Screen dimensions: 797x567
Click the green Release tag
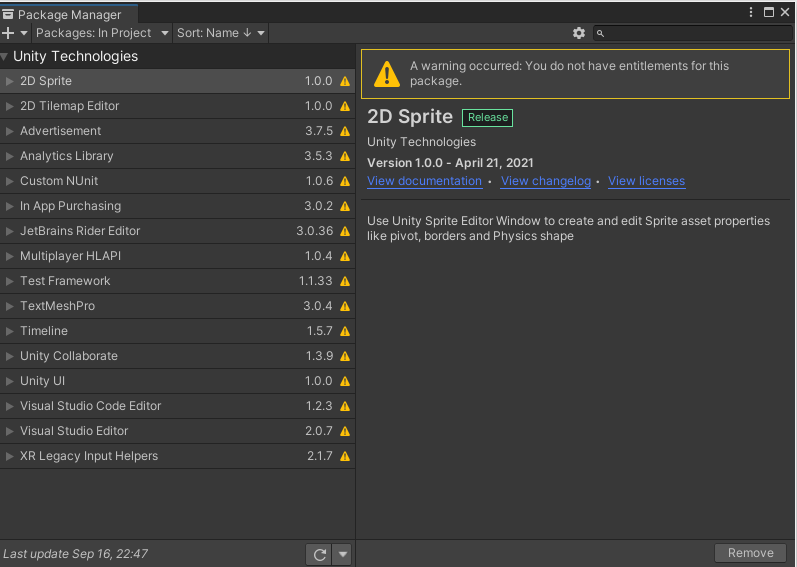(x=487, y=117)
